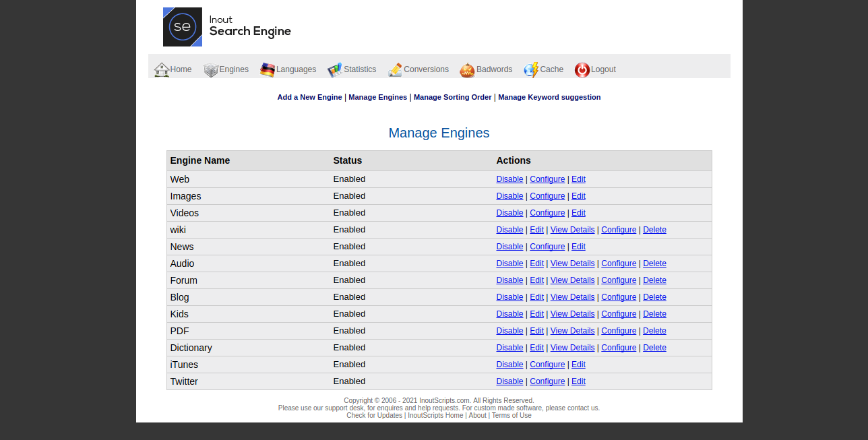View Details of the Audio engine

(x=572, y=263)
